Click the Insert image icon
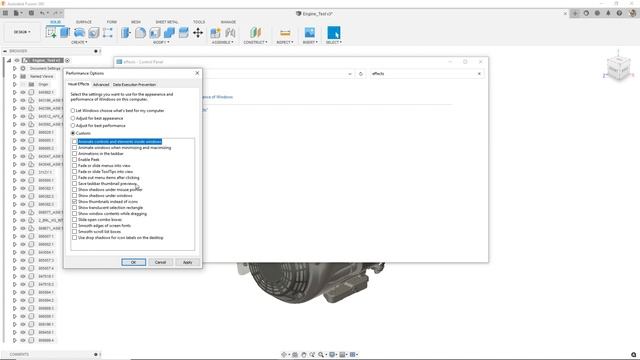 tap(310, 32)
